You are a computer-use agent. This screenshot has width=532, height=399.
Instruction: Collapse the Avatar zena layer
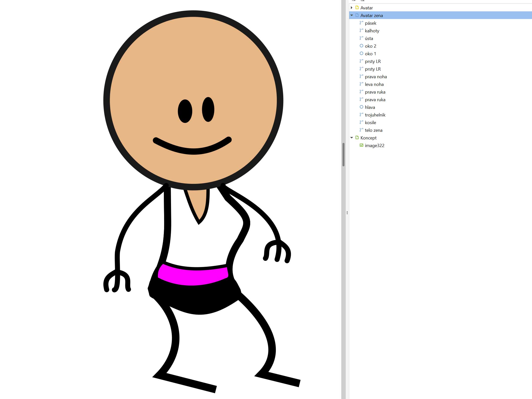(352, 15)
